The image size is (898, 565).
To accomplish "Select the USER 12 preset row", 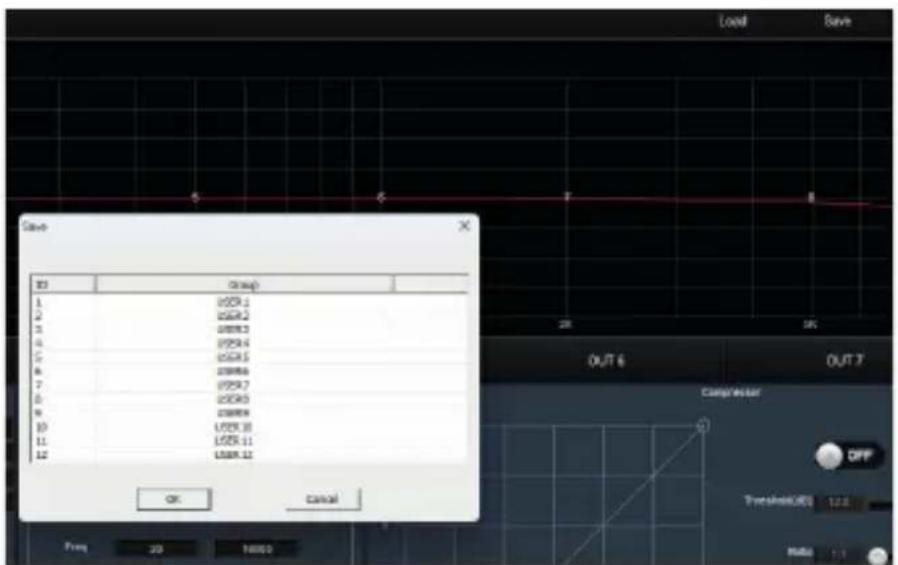I will click(x=249, y=455).
